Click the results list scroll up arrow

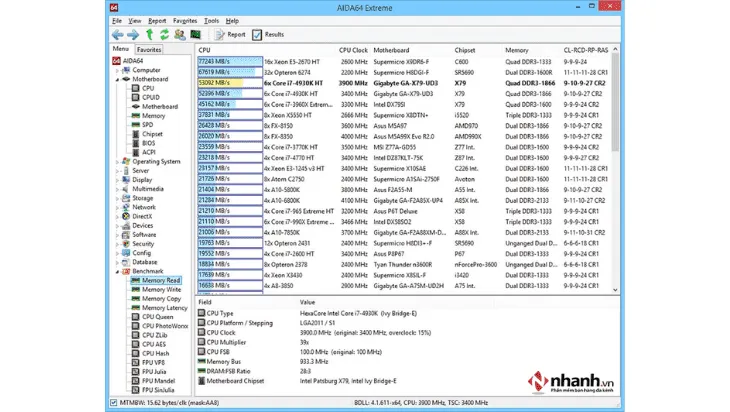click(x=615, y=49)
